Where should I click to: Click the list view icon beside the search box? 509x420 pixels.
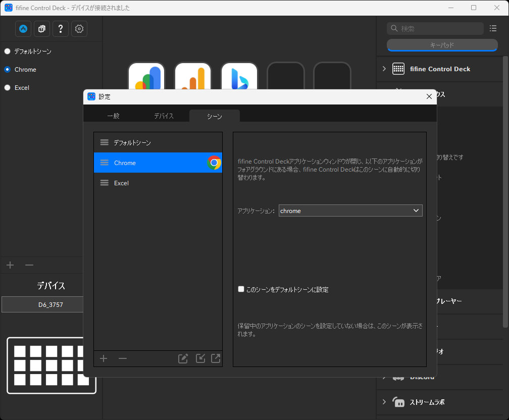(493, 28)
